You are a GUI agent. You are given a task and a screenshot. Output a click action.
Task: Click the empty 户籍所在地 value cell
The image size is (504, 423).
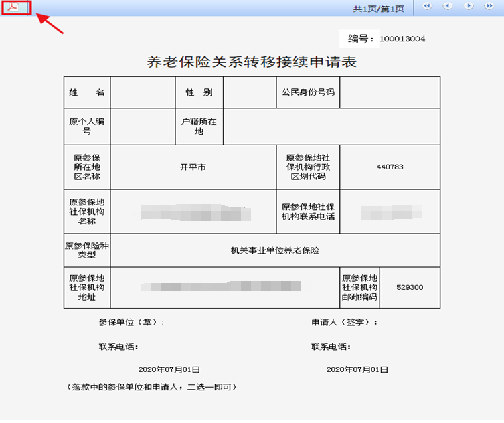tap(331, 126)
